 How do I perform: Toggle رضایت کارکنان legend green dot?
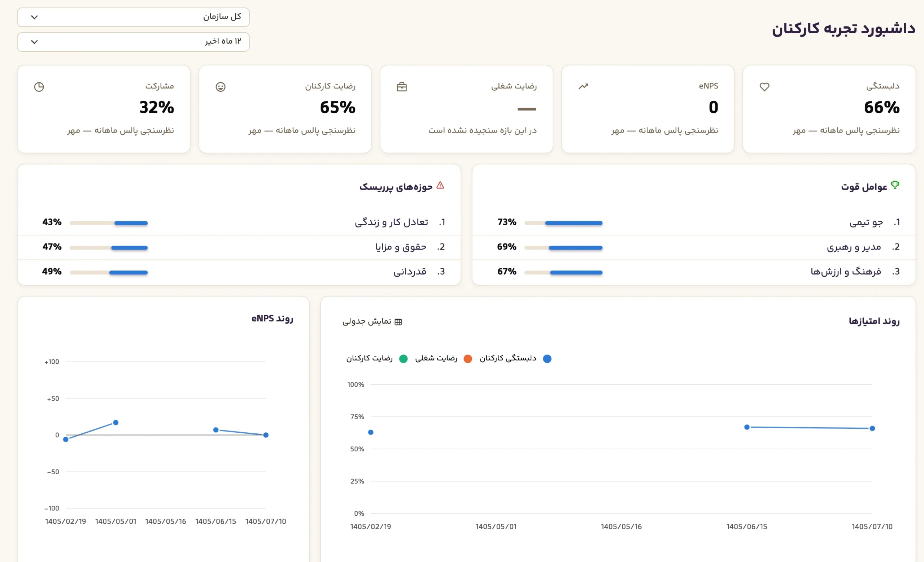tap(403, 359)
